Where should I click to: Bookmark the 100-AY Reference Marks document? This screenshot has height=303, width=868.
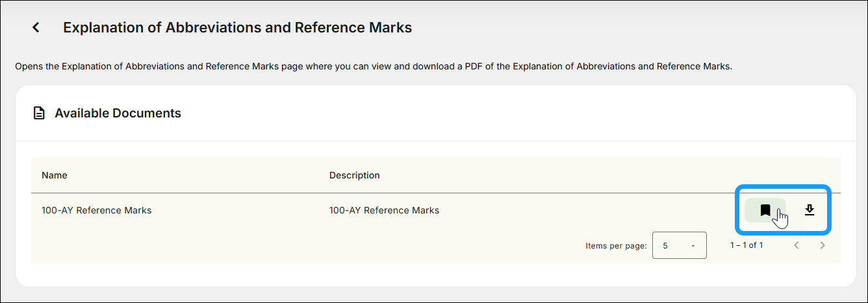pos(765,210)
